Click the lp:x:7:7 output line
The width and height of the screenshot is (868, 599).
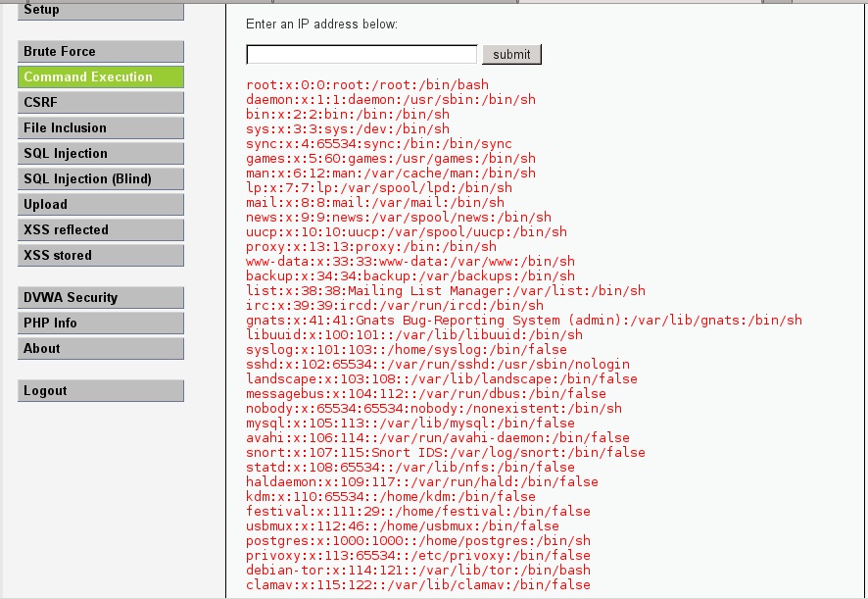[x=379, y=188]
